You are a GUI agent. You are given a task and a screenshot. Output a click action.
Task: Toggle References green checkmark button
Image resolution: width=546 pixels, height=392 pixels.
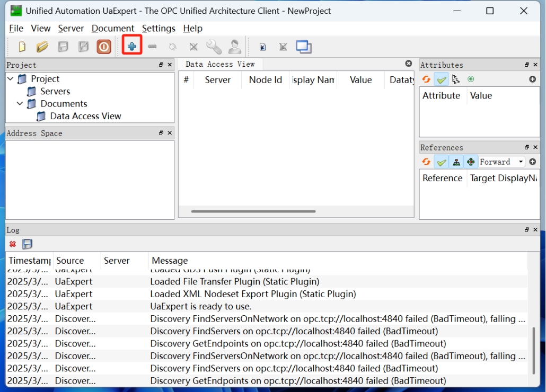click(x=441, y=162)
